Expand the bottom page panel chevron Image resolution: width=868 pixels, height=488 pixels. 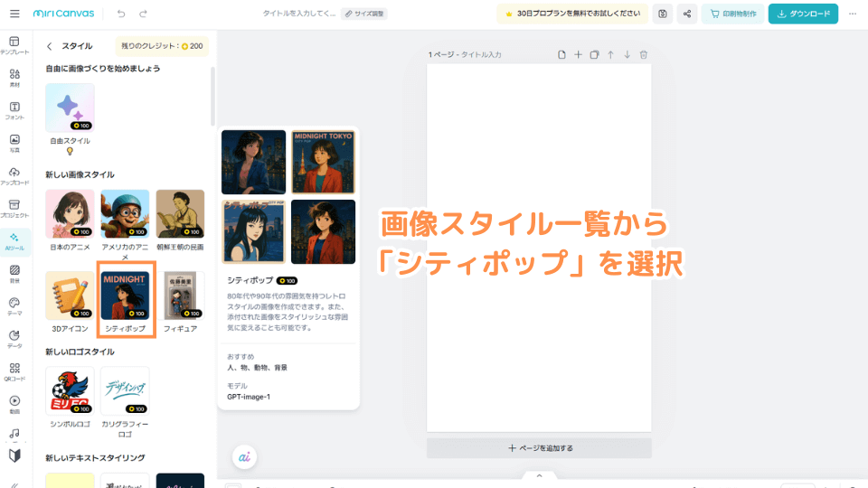[539, 476]
